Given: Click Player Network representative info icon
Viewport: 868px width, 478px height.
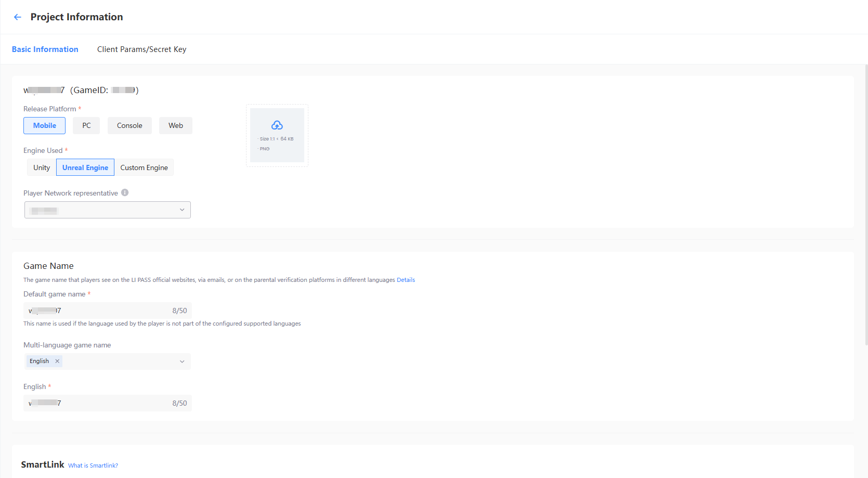Looking at the screenshot, I should [125, 192].
